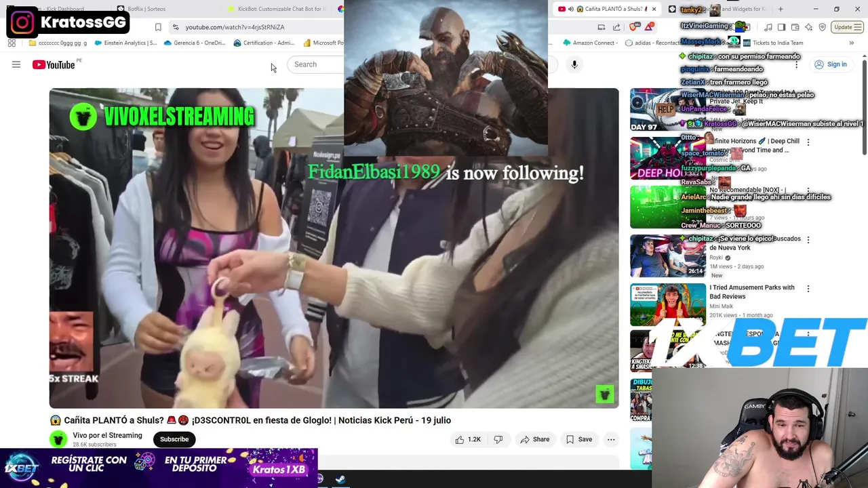Like the video with the thumbs up

[x=468, y=439]
